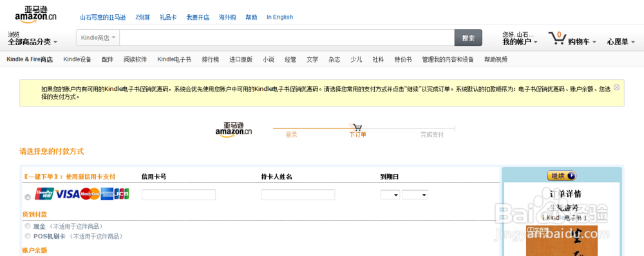Click the 登录 step label
The image size is (644, 256).
[291, 135]
